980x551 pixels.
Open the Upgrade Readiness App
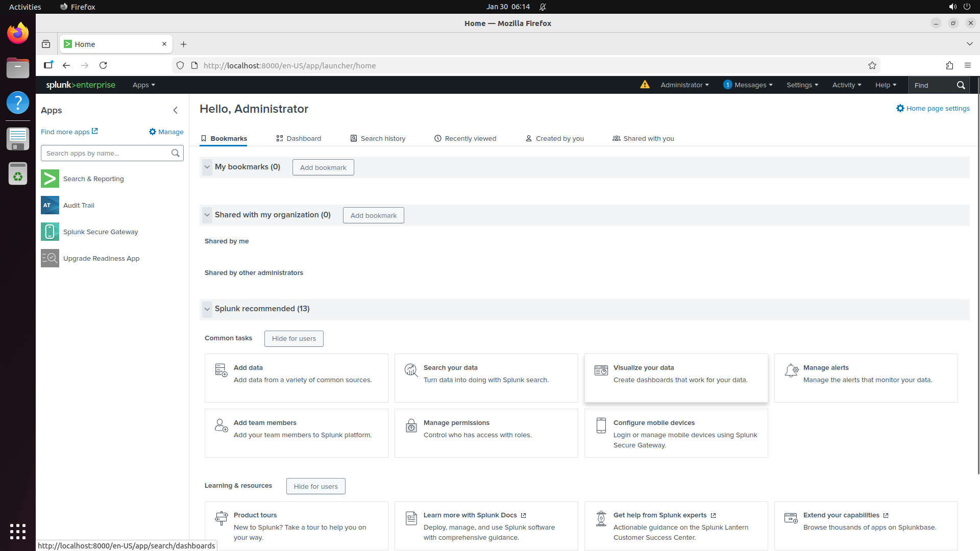click(101, 258)
